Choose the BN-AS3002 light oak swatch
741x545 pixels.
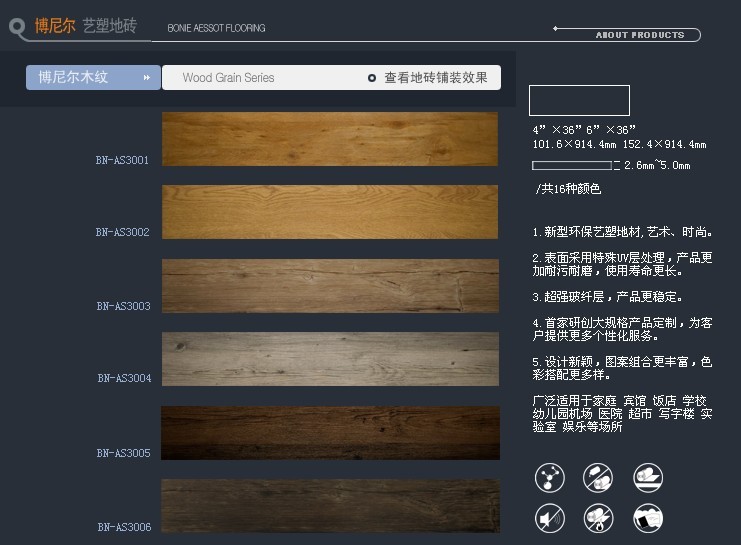[330, 212]
